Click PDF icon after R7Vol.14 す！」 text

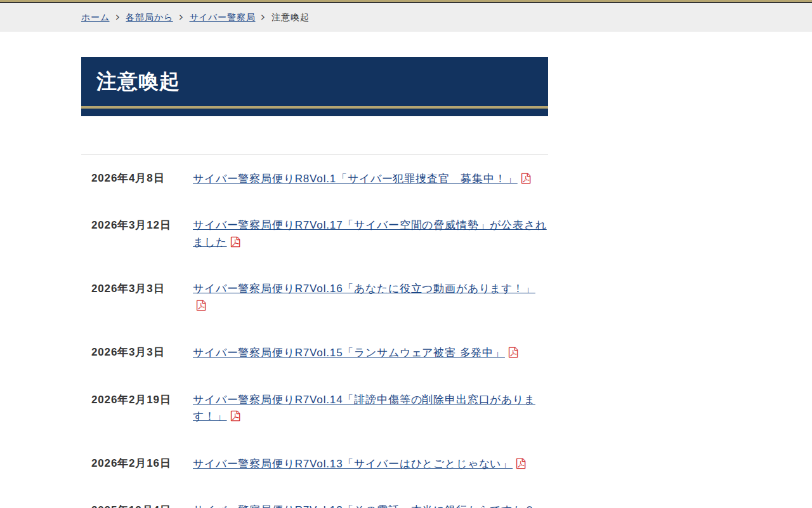pyautogui.click(x=235, y=416)
